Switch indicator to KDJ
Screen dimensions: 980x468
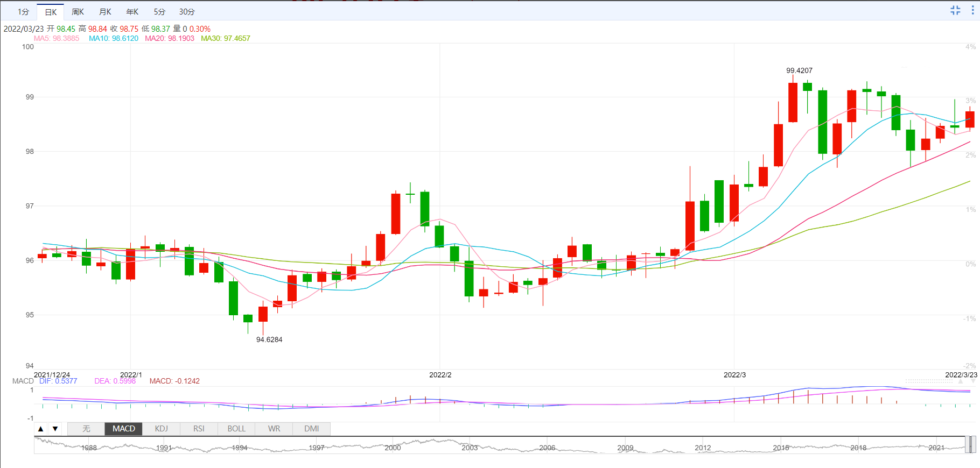click(x=162, y=429)
